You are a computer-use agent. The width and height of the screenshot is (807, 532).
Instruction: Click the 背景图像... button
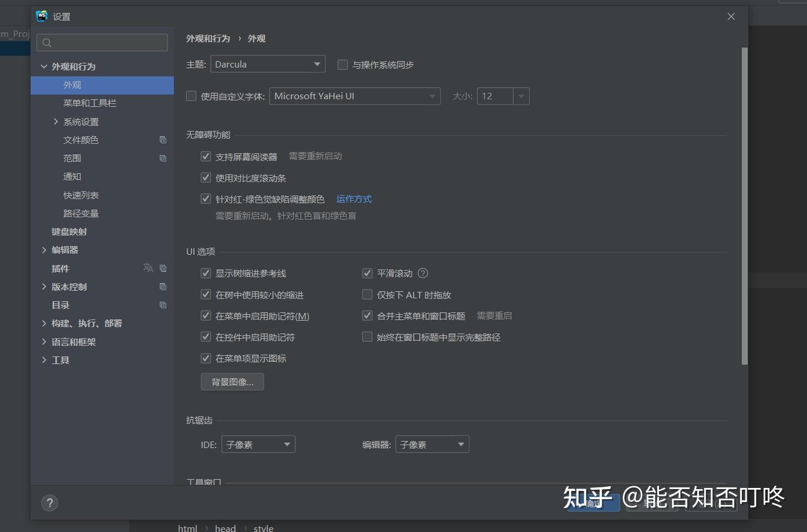coord(233,382)
